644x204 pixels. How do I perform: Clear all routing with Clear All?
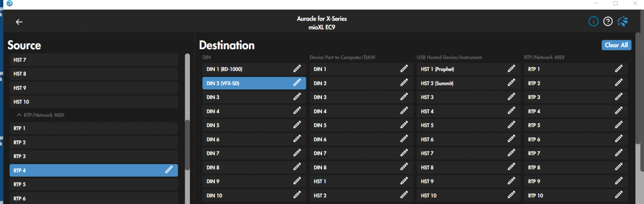point(616,45)
